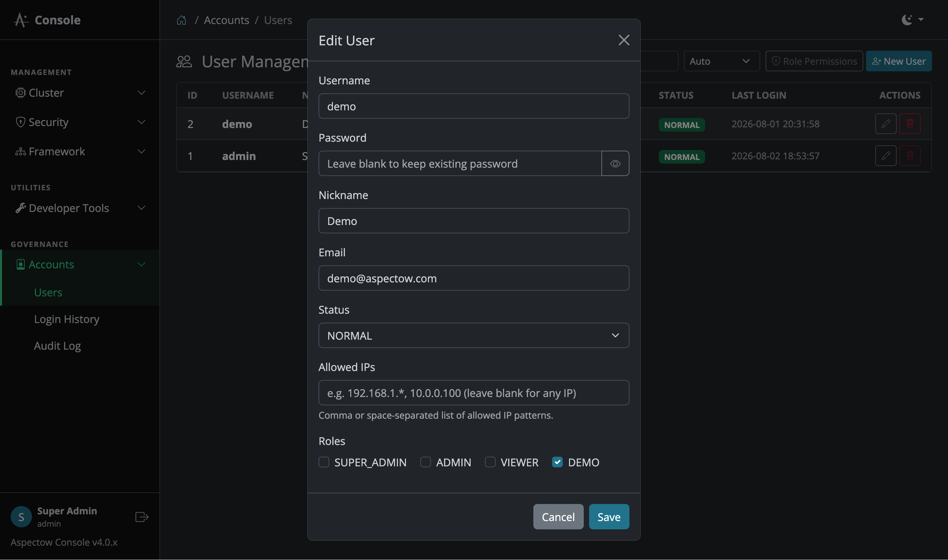Image resolution: width=948 pixels, height=560 pixels.
Task: Click into the Username field
Action: tap(474, 106)
